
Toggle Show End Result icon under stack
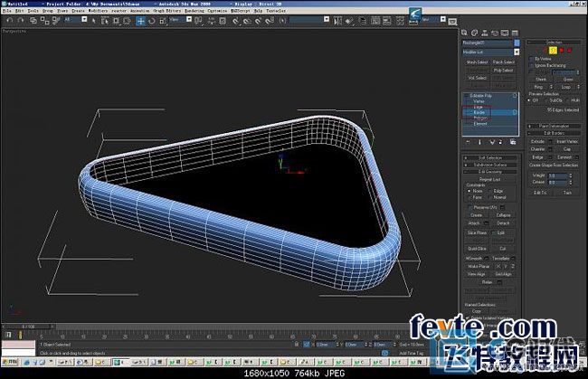479,142
